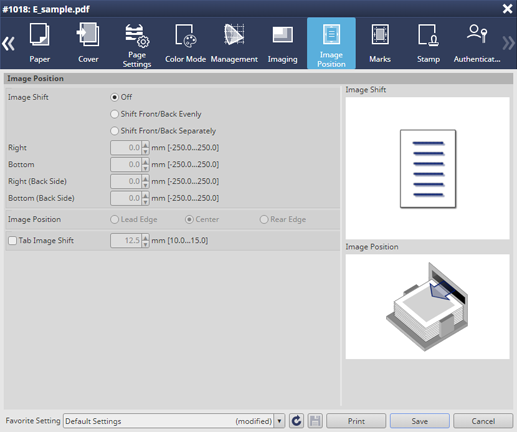Click the reset favorite setting icon

pos(296,421)
